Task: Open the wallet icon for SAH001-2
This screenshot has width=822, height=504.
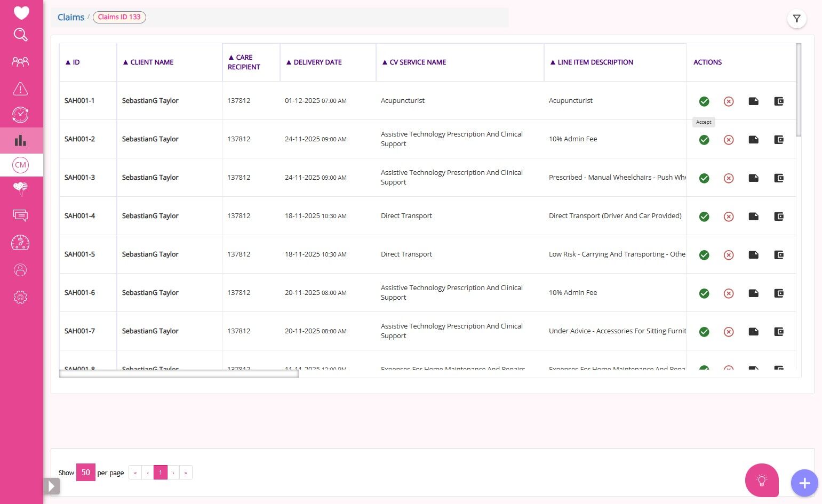Action: tap(779, 139)
